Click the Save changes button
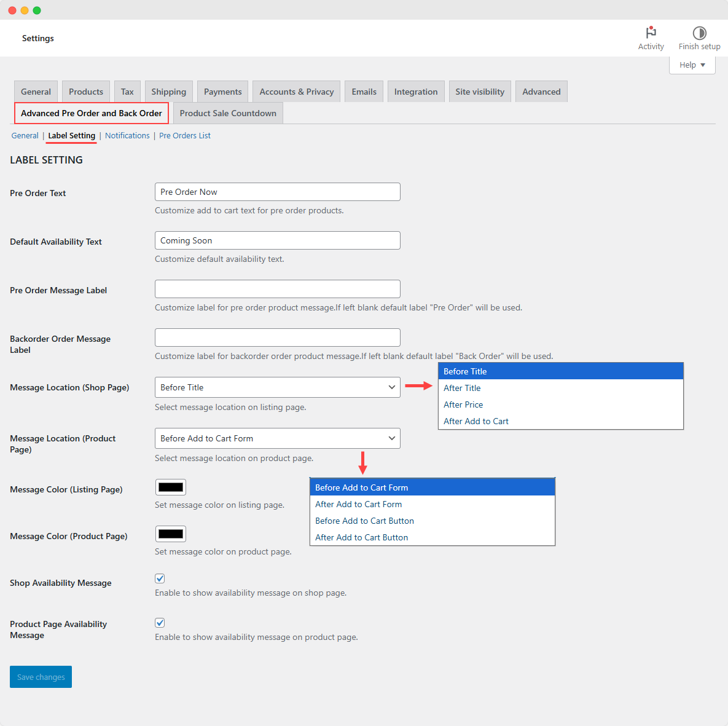 41,677
